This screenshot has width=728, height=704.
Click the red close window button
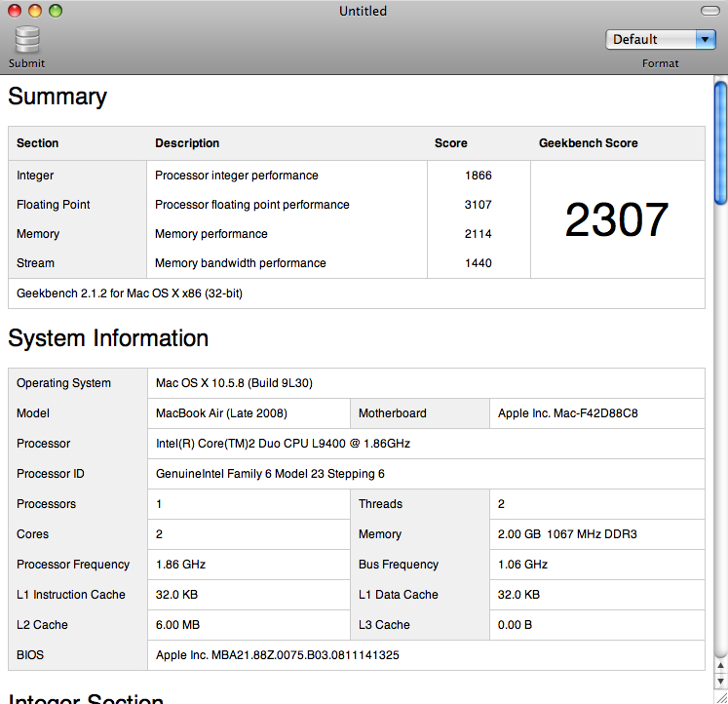[15, 11]
